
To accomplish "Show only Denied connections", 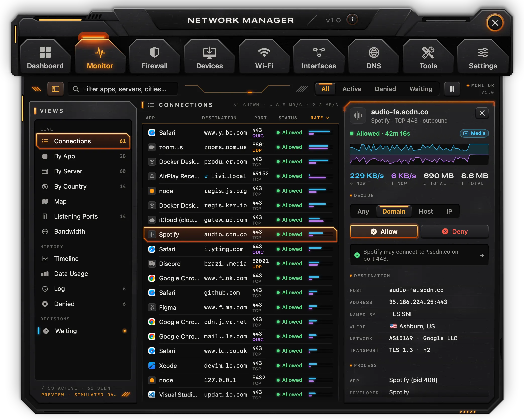I will (385, 89).
